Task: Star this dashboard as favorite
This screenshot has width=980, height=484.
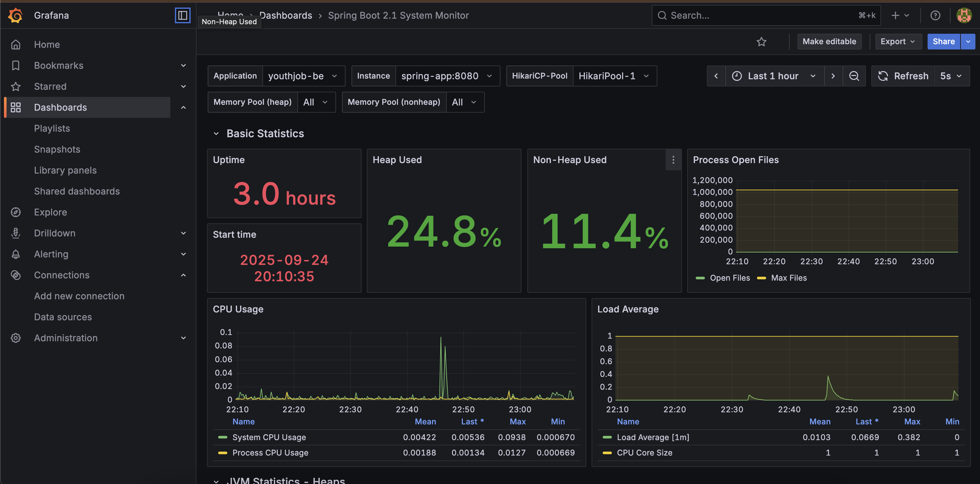Action: pyautogui.click(x=761, y=42)
